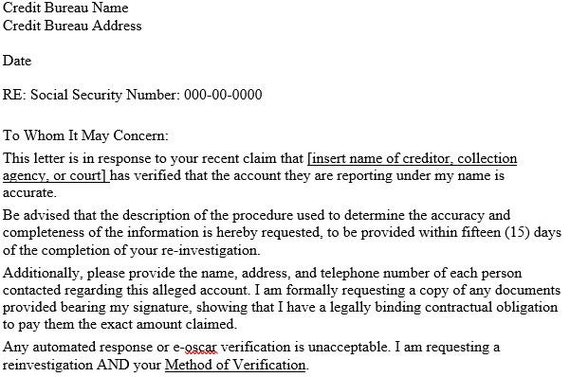This screenshot has width=570, height=377.
Task: Click the word 're-investigation.'
Action: (211, 250)
